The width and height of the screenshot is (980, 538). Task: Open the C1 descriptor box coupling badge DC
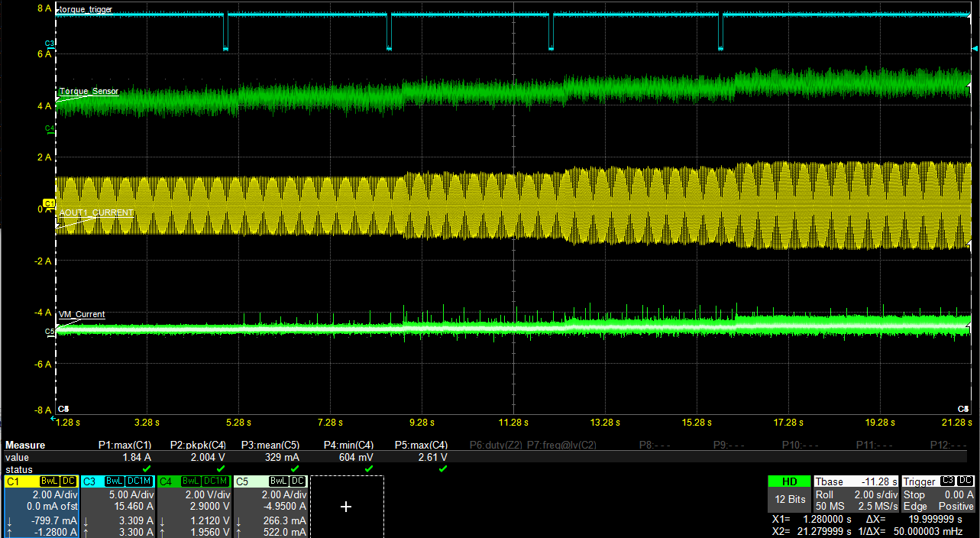pyautogui.click(x=70, y=481)
